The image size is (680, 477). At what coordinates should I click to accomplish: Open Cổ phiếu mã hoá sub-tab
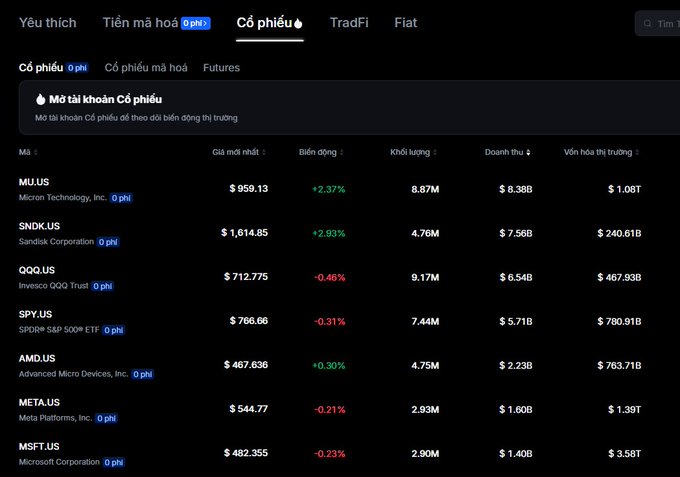[146, 68]
